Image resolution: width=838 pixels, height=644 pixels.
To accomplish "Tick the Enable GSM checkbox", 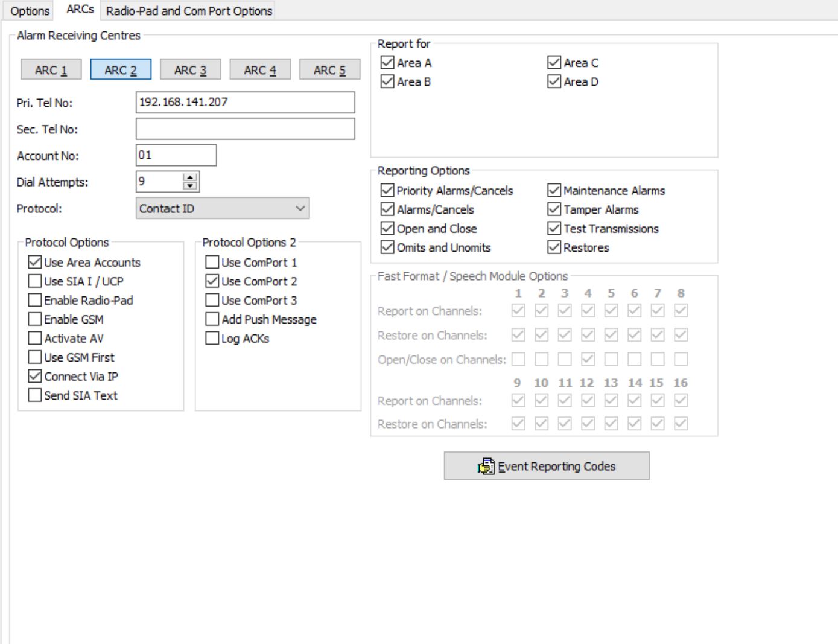I will (36, 319).
